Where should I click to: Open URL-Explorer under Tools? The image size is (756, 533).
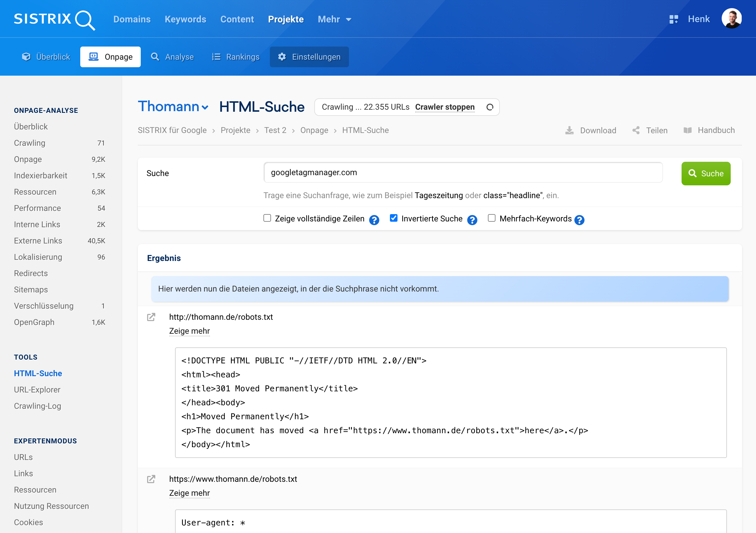point(37,390)
